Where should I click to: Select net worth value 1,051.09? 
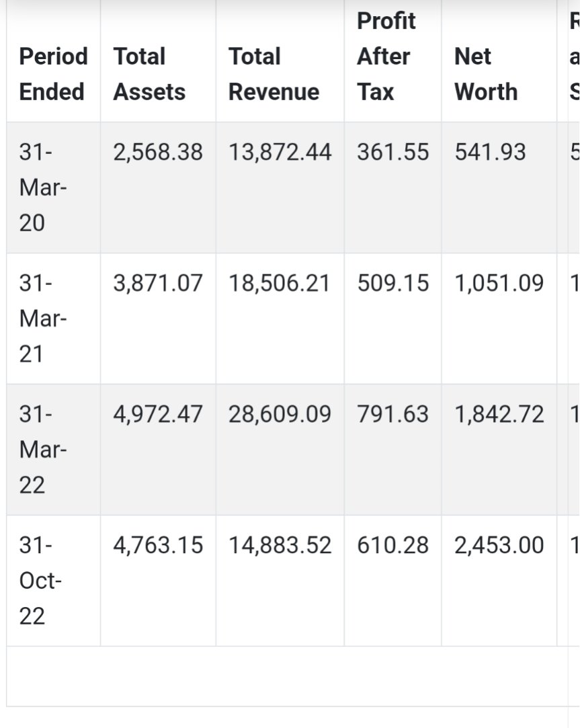click(499, 283)
